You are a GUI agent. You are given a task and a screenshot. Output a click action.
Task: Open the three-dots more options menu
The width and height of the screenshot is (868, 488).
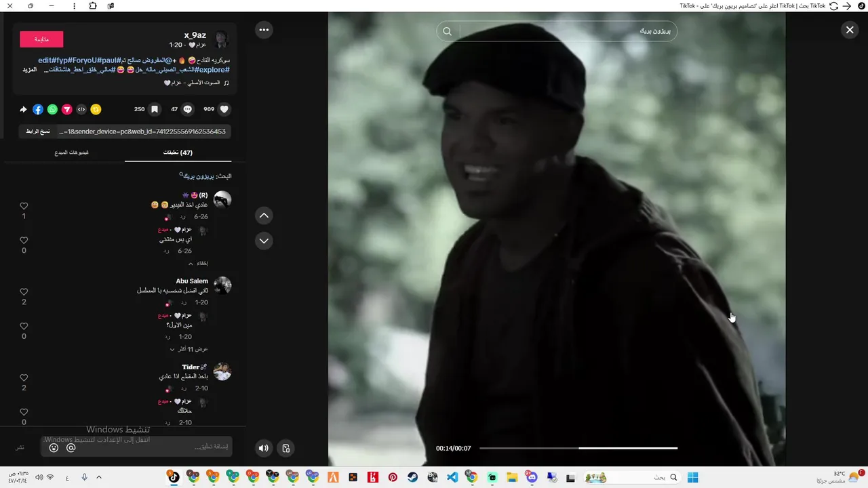tap(264, 30)
